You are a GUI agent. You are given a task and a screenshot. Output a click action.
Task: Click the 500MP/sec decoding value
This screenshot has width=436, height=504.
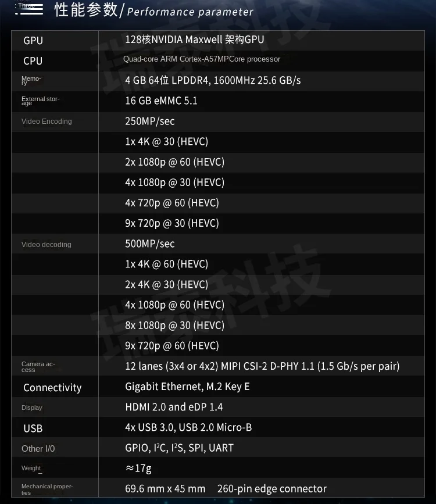click(149, 244)
